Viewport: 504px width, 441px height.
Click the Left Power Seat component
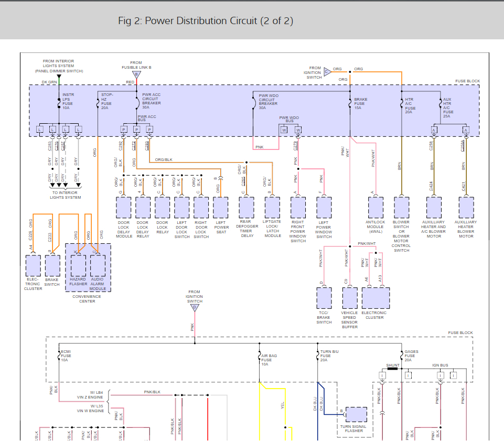pyautogui.click(x=221, y=208)
